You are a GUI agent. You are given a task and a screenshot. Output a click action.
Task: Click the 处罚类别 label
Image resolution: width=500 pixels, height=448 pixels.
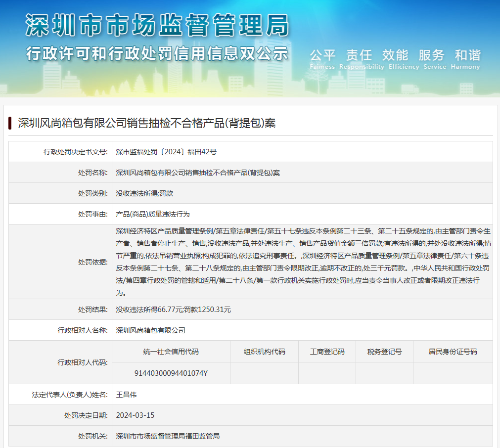point(93,193)
